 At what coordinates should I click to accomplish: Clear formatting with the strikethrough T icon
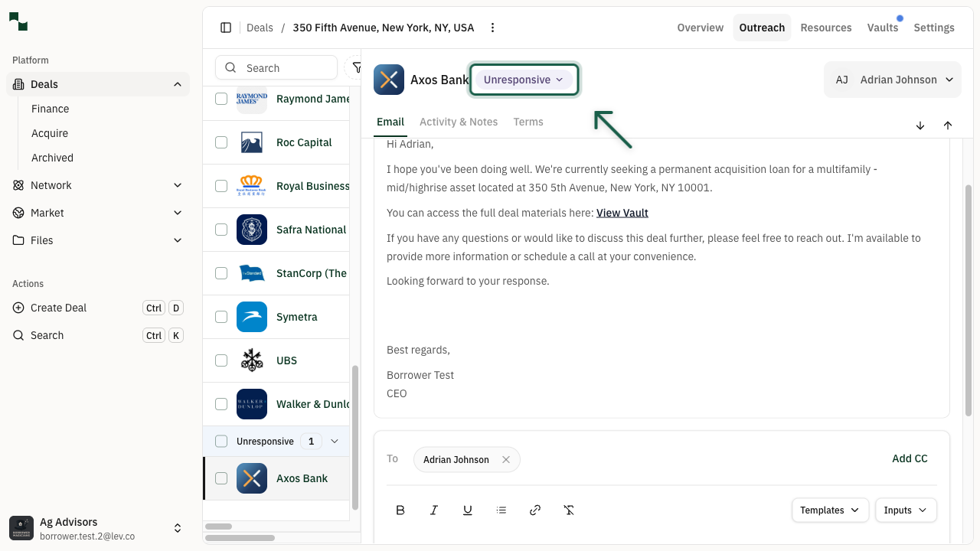pos(569,510)
